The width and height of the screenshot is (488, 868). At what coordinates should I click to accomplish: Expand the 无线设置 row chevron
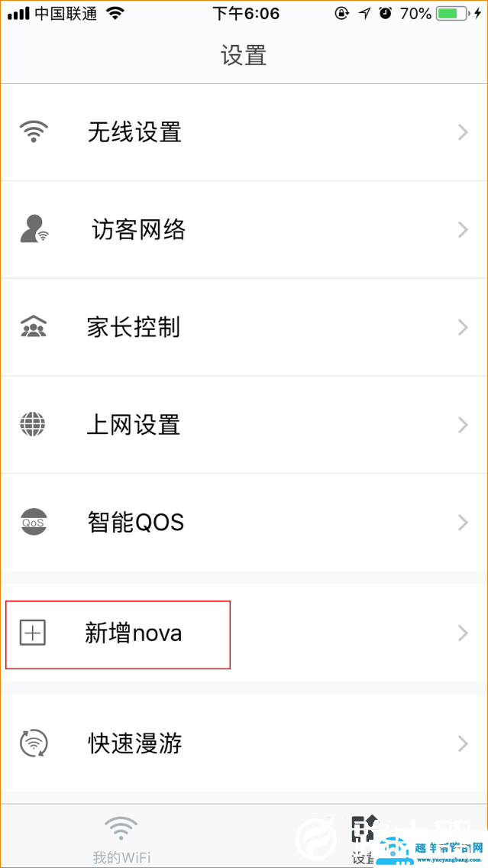point(463,131)
